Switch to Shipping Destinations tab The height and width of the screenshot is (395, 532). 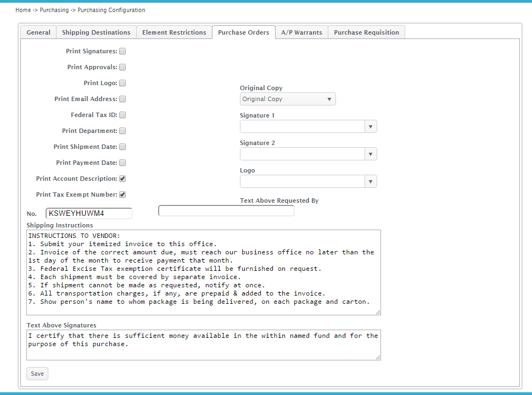[96, 32]
